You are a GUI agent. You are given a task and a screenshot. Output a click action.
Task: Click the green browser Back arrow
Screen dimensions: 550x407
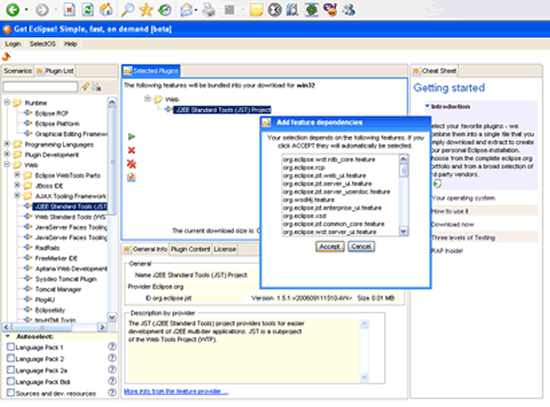[13, 9]
